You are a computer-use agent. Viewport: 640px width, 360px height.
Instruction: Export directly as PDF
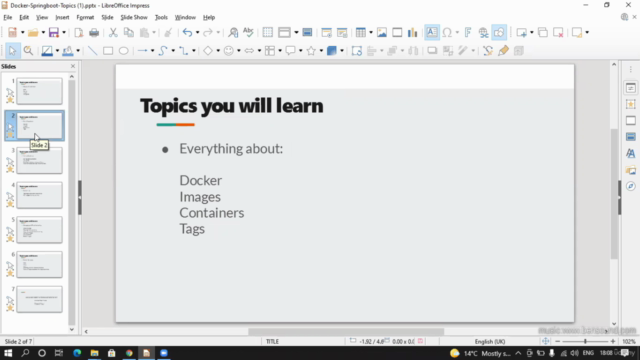[78, 32]
